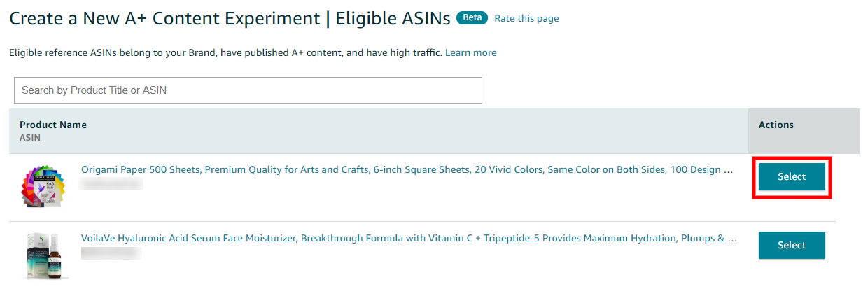The height and width of the screenshot is (289, 868).
Task: Select the VoilaVe Hyaluronic Acid Serum product
Action: 792,246
